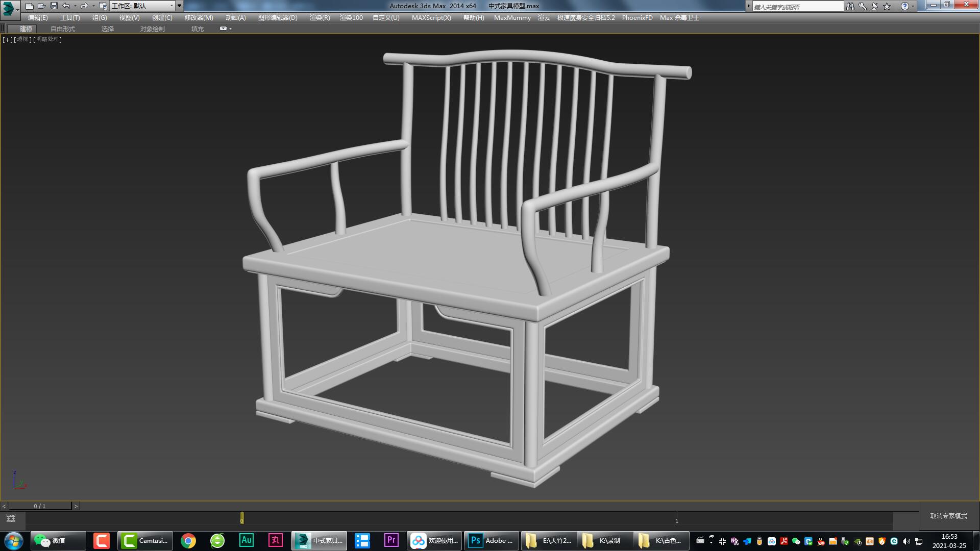Click the Favorites star icon
980x551 pixels.
click(x=887, y=6)
